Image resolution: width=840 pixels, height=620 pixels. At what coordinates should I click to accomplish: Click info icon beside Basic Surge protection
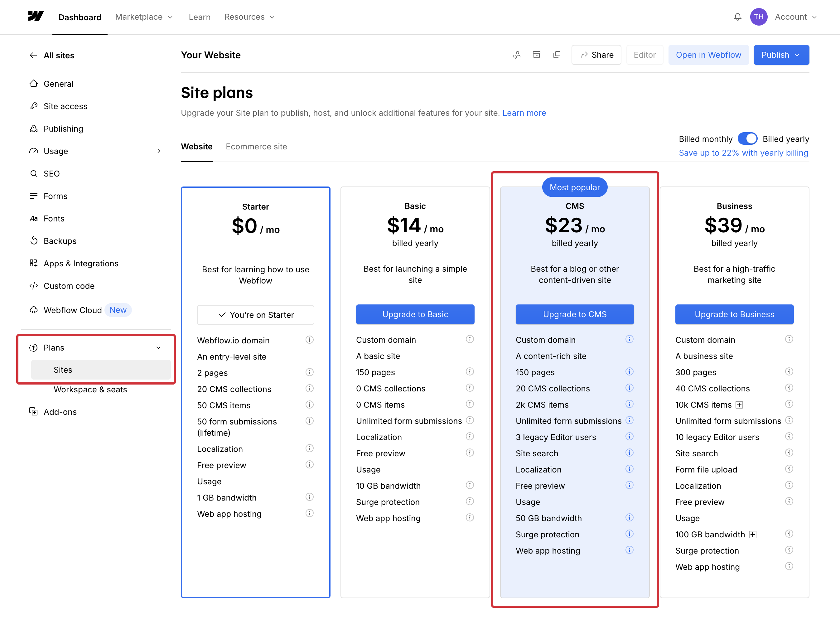[469, 501]
